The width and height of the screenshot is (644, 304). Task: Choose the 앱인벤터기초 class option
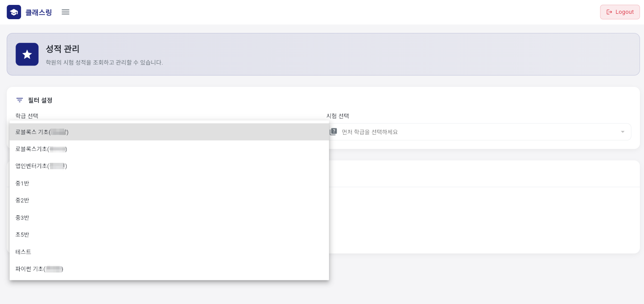coord(41,166)
